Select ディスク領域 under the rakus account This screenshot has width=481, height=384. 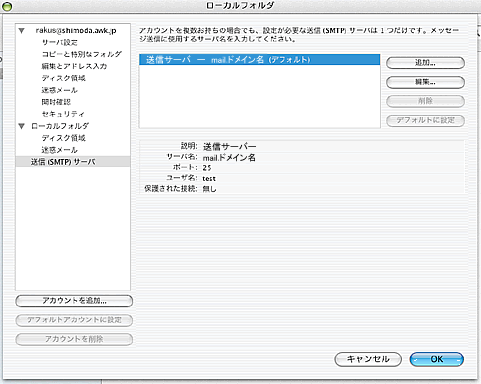(63, 78)
